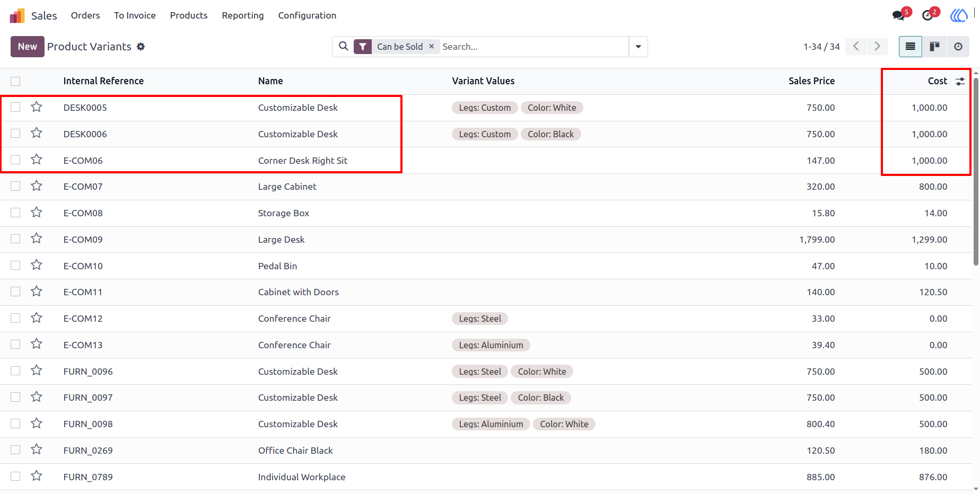Select the FURN_0789 row checkbox

coord(15,477)
